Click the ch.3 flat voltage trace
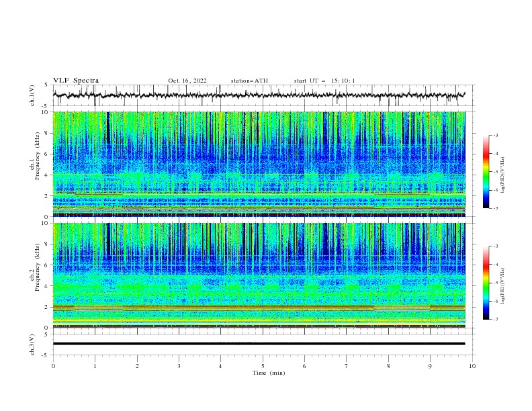 (x=259, y=344)
